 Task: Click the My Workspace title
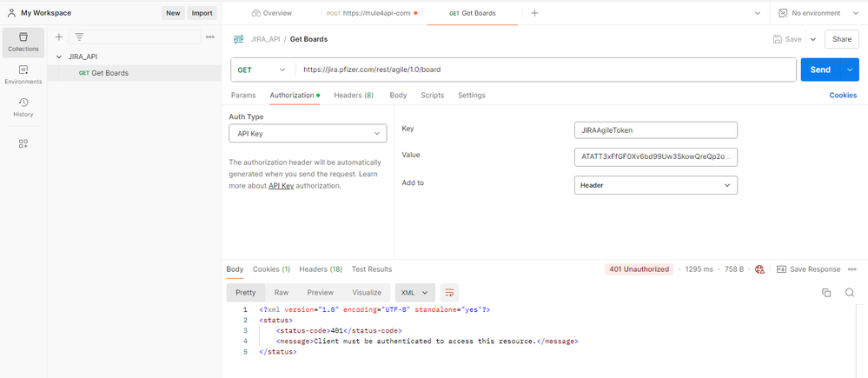46,13
